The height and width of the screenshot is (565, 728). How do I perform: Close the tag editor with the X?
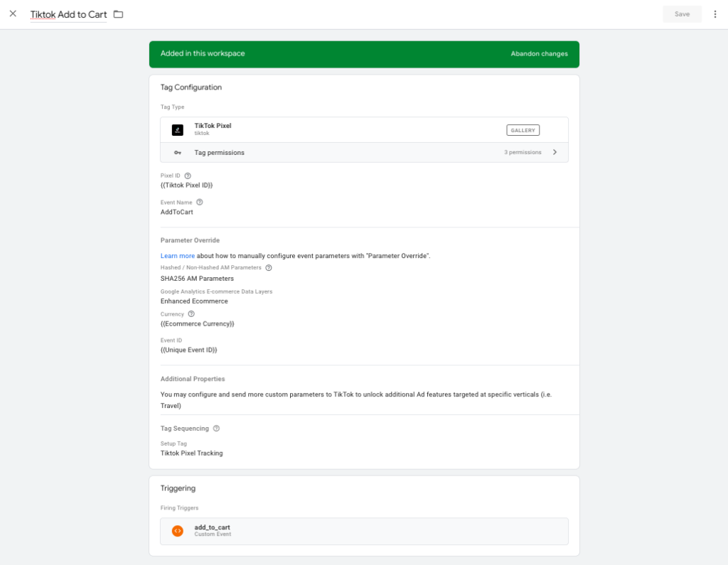tap(13, 14)
